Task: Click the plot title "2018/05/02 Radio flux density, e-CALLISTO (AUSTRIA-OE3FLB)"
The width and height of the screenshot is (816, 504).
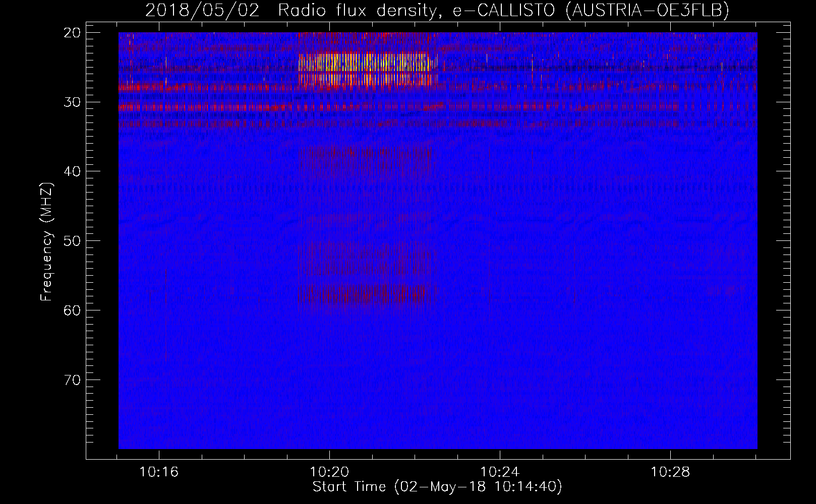Action: pos(437,10)
